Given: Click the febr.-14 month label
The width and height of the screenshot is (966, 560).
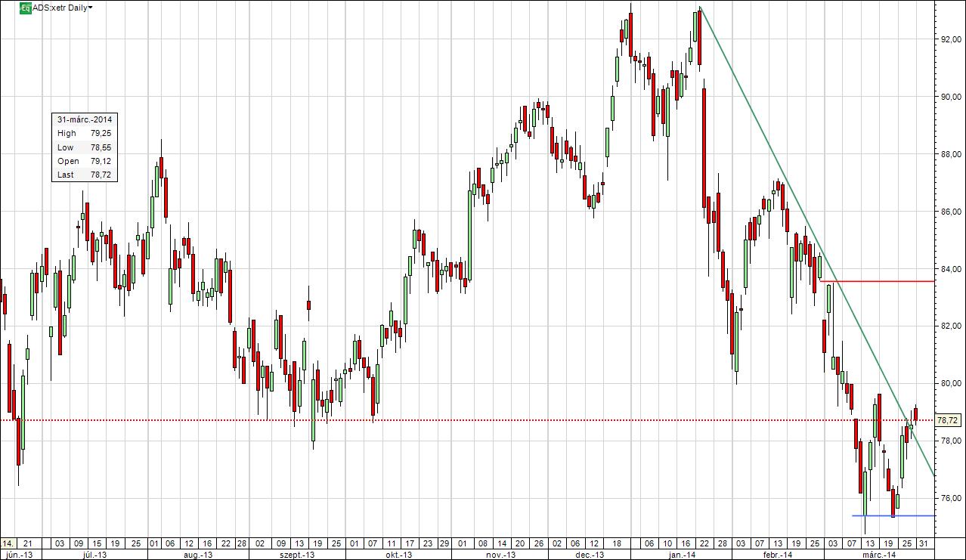Looking at the screenshot, I should point(779,555).
